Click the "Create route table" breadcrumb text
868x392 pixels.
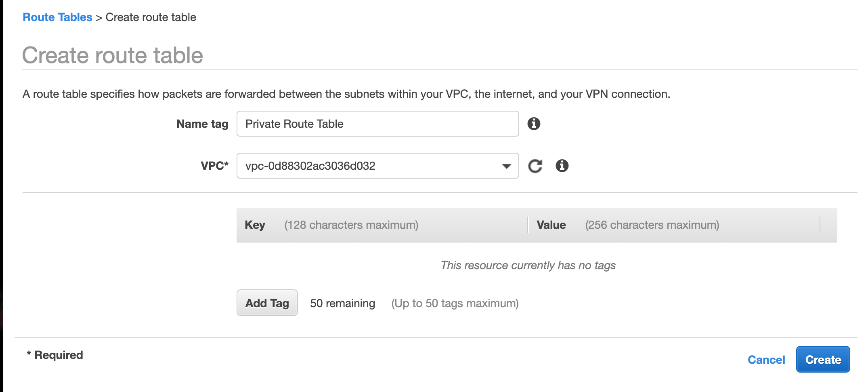pos(151,17)
